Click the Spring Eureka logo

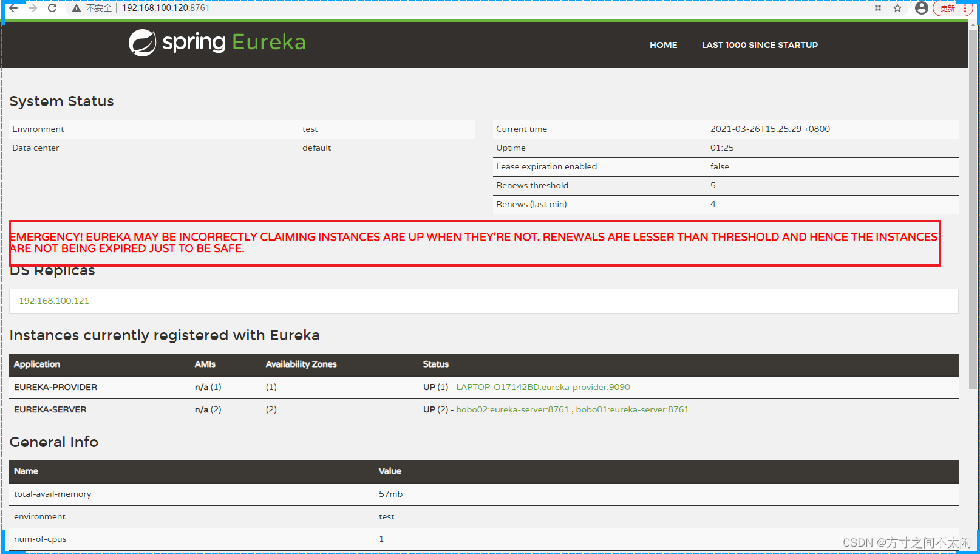217,43
